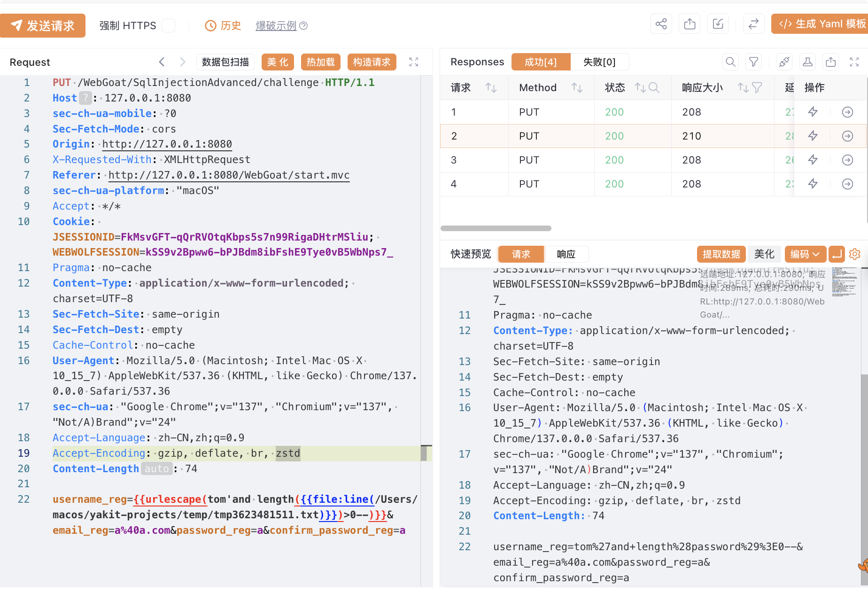Click the 发送请求 send request button
Viewport: 868px width, 592px height.
42,25
